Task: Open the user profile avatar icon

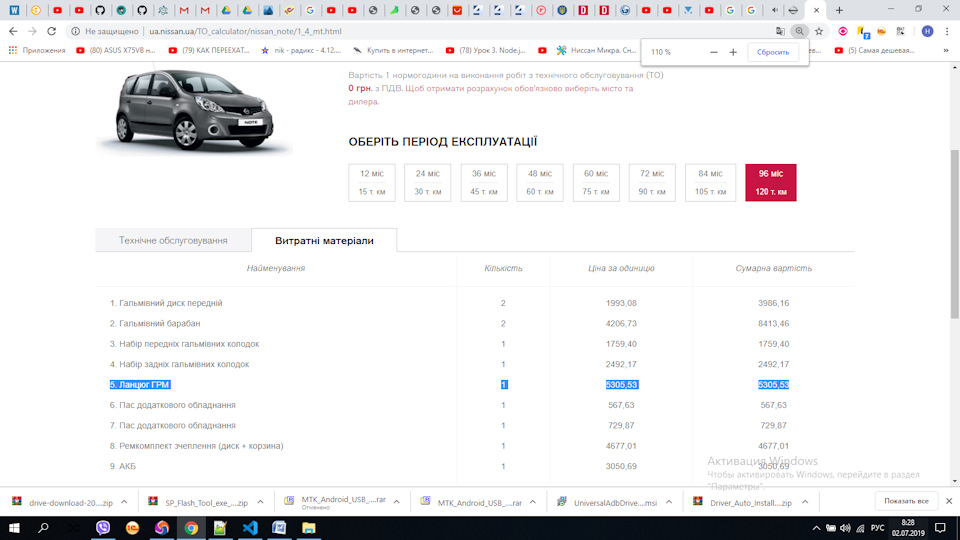Action: [927, 31]
